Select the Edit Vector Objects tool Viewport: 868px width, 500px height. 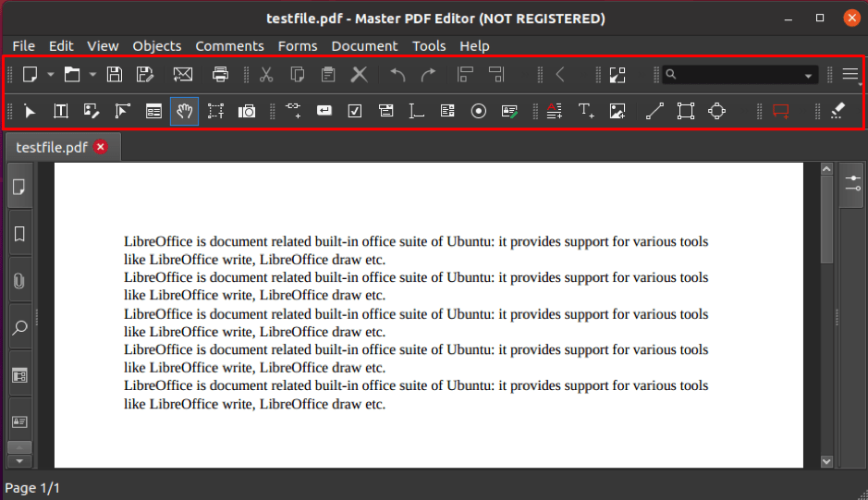(x=122, y=111)
